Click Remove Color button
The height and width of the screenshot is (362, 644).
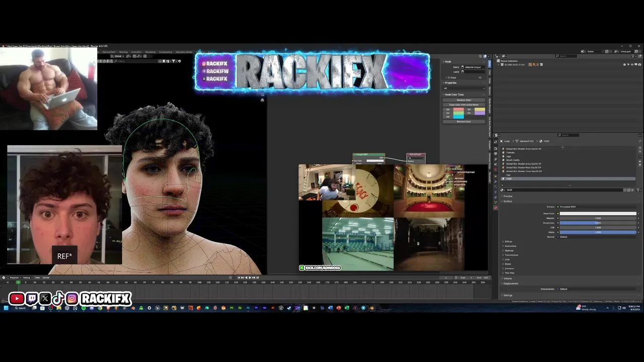[x=464, y=121]
